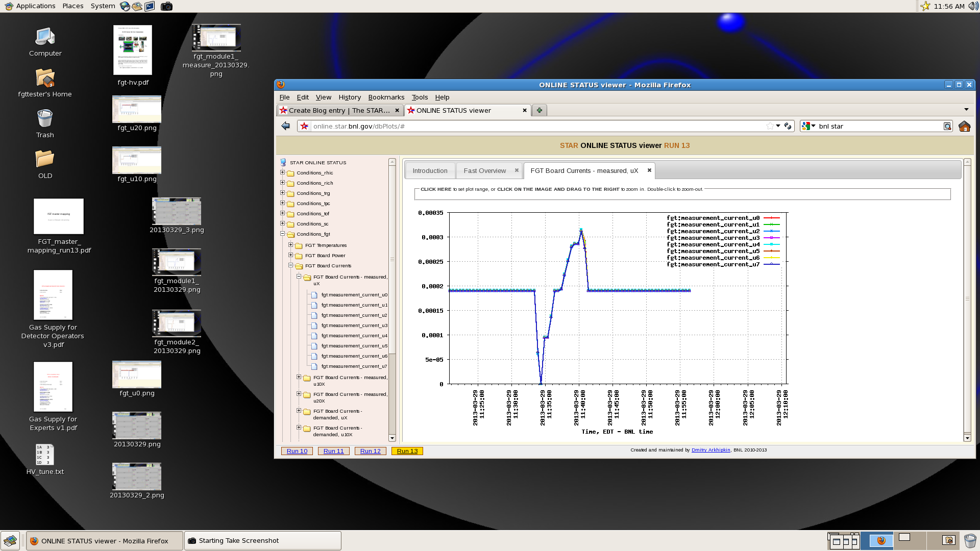Open HV_tune.txt file icon
The image size is (980, 551).
pyautogui.click(x=45, y=455)
